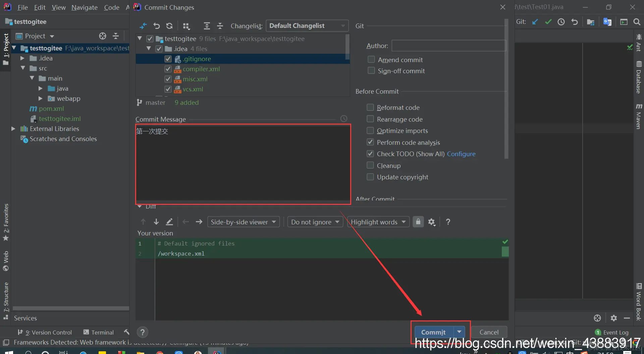Screen dimensions: 644x354
Task: Click locate file icon in Project panel
Action: 103,36
